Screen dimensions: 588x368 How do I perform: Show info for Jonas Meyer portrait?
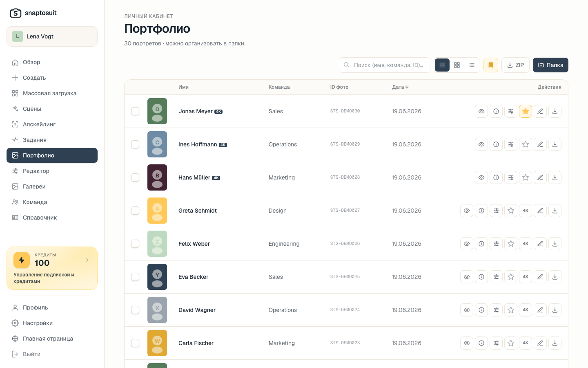[496, 111]
